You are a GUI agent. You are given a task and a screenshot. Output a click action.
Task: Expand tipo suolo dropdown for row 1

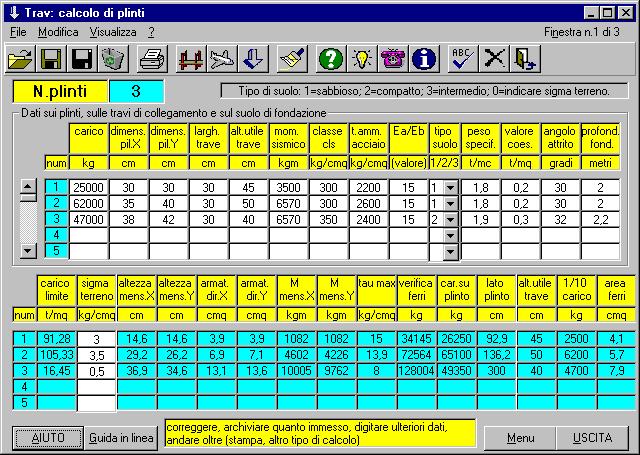point(449,187)
